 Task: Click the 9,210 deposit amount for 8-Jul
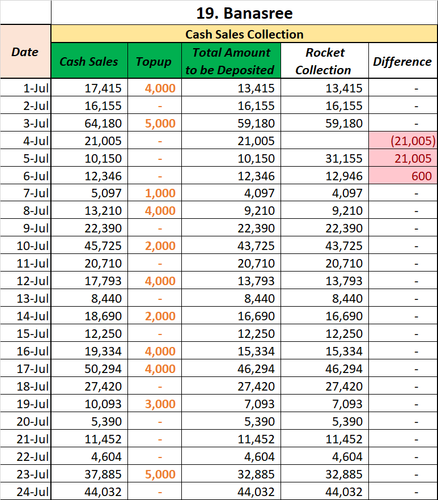[x=231, y=211]
